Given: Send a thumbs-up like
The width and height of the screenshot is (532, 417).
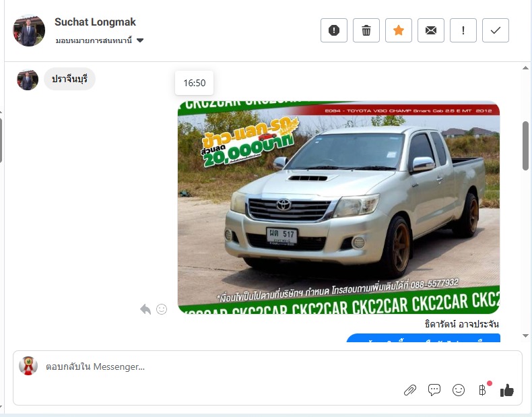Looking at the screenshot, I should 507,390.
